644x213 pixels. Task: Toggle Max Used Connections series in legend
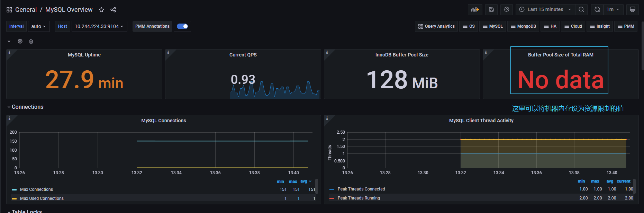42,198
